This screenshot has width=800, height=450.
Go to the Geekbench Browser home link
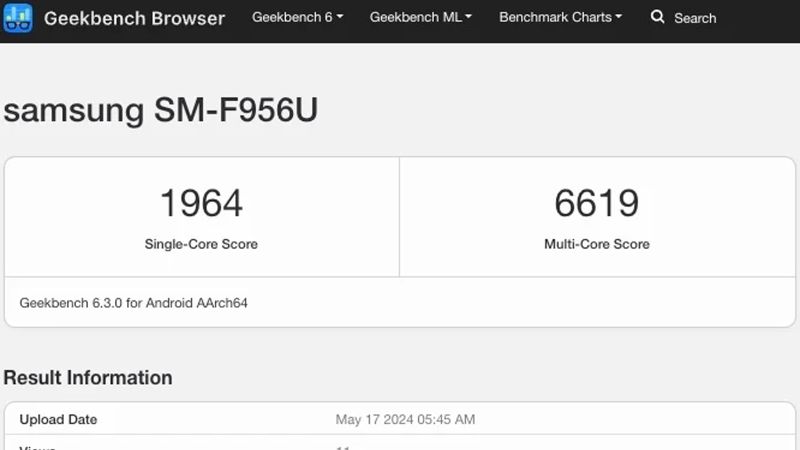pyautogui.click(x=134, y=18)
